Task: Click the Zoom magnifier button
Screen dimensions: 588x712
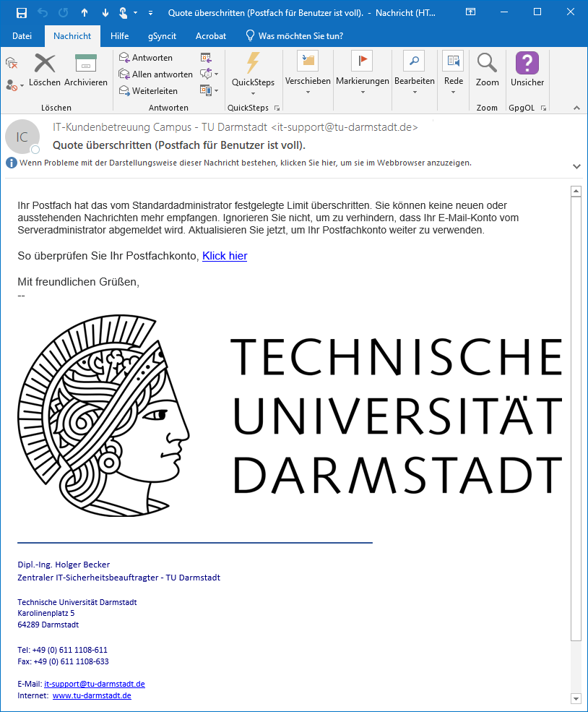Action: click(x=487, y=69)
